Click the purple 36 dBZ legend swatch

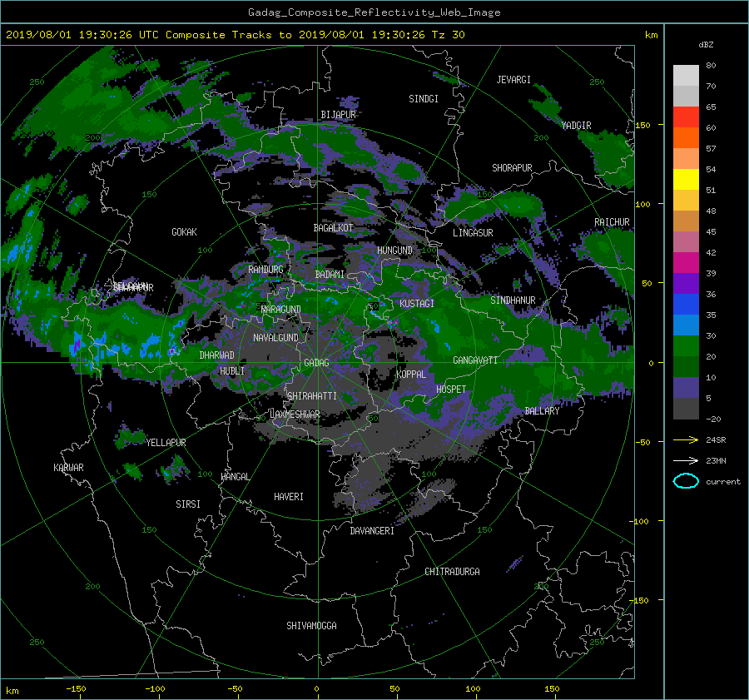686,284
